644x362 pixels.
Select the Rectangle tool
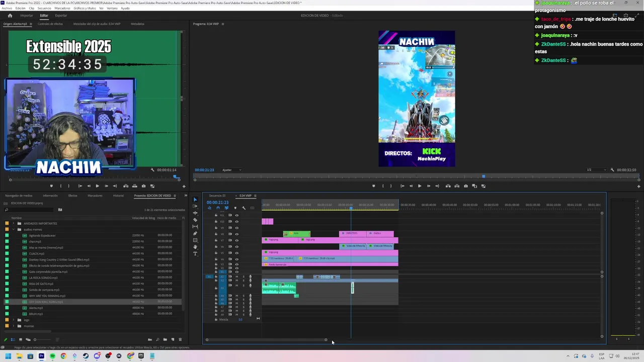tap(195, 240)
